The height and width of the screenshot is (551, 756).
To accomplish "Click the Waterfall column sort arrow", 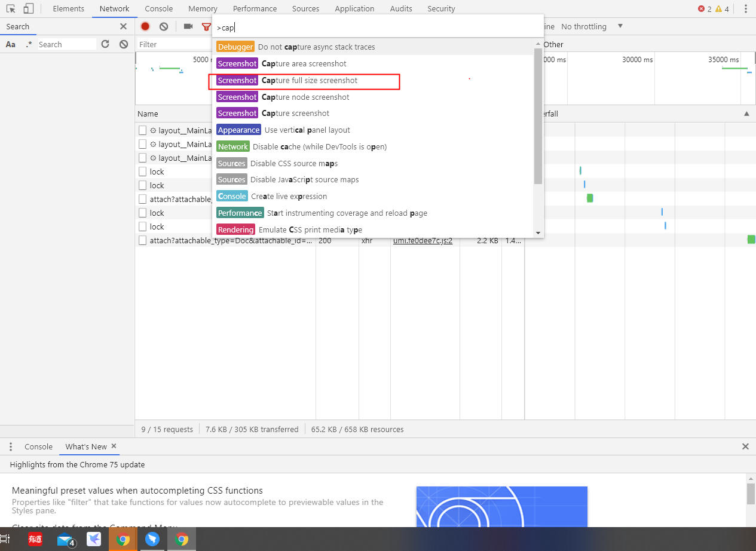I will 746,114.
